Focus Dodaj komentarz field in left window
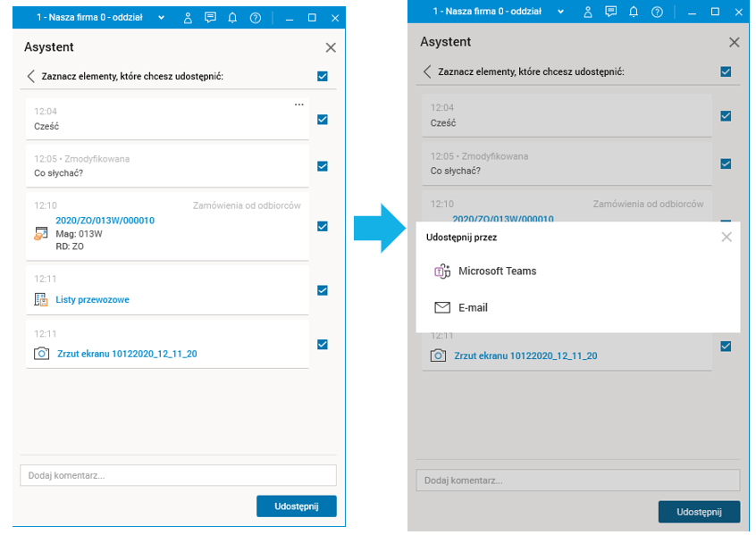This screenshot has width=756, height=535. click(x=179, y=475)
